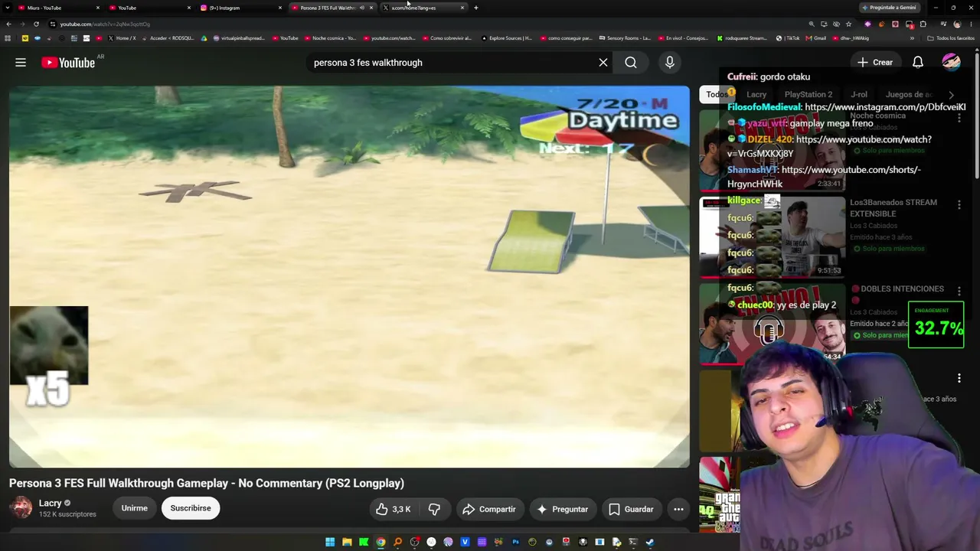Viewport: 980px width, 551px height.
Task: Open the account avatar menu
Action: coord(952,63)
